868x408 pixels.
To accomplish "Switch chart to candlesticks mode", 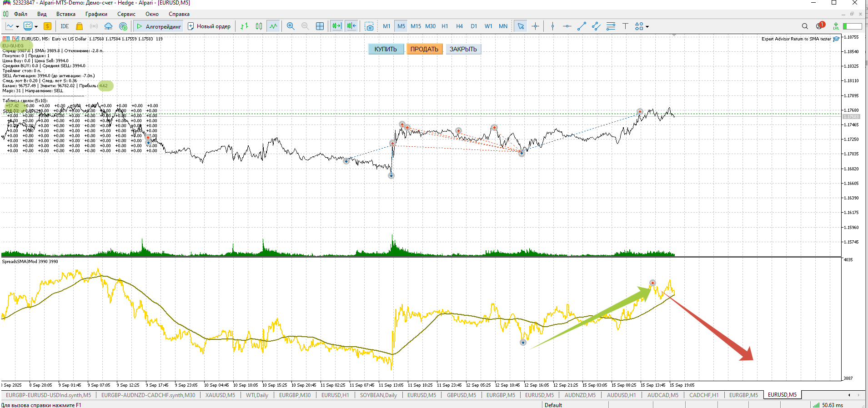I will (x=259, y=26).
